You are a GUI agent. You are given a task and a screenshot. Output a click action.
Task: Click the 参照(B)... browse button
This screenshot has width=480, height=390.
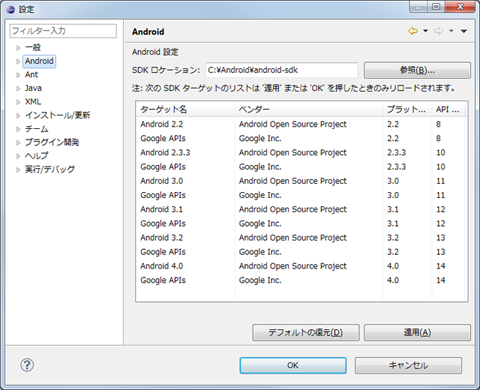click(417, 70)
